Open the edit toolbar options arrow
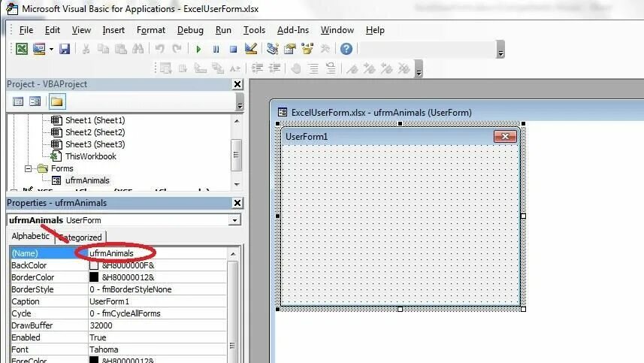The height and width of the screenshot is (363, 644). (x=419, y=69)
